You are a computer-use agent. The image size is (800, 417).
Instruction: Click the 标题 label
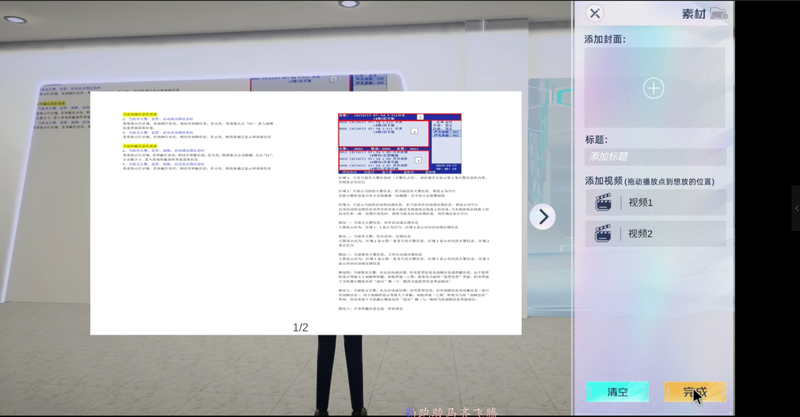[596, 140]
